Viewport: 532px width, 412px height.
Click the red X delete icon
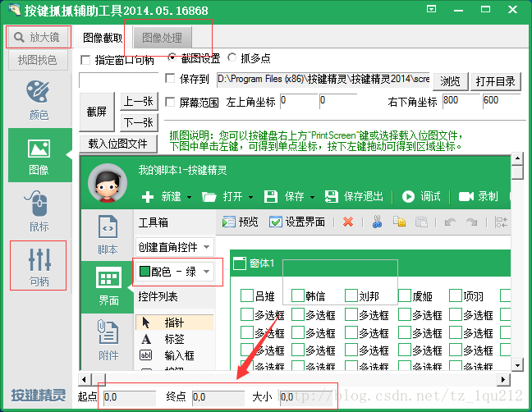[348, 222]
